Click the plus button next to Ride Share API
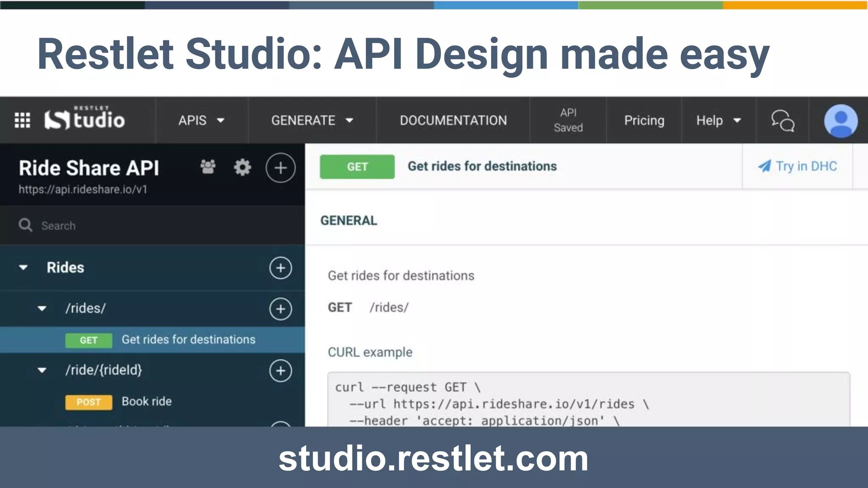 (x=280, y=168)
